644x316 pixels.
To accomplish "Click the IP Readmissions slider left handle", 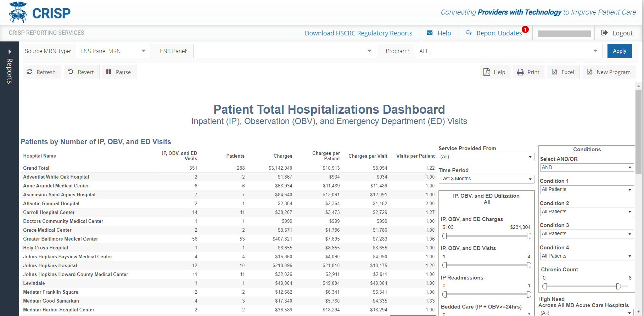I will click(444, 294).
